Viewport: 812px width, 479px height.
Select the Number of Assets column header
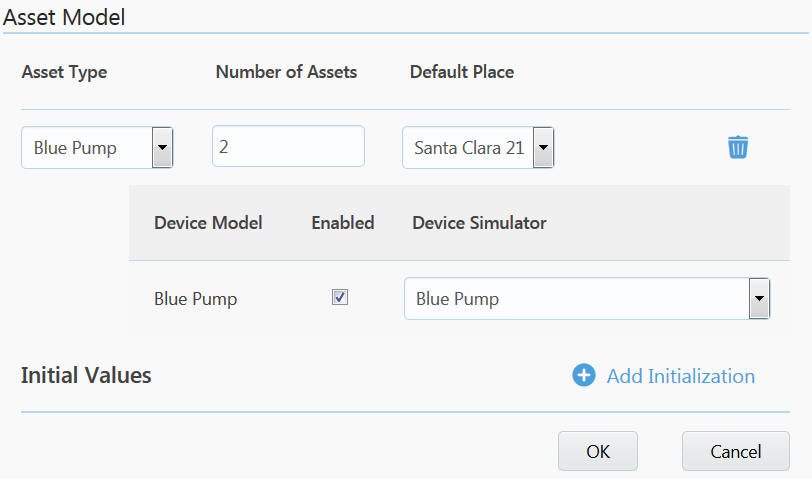pyautogui.click(x=286, y=72)
